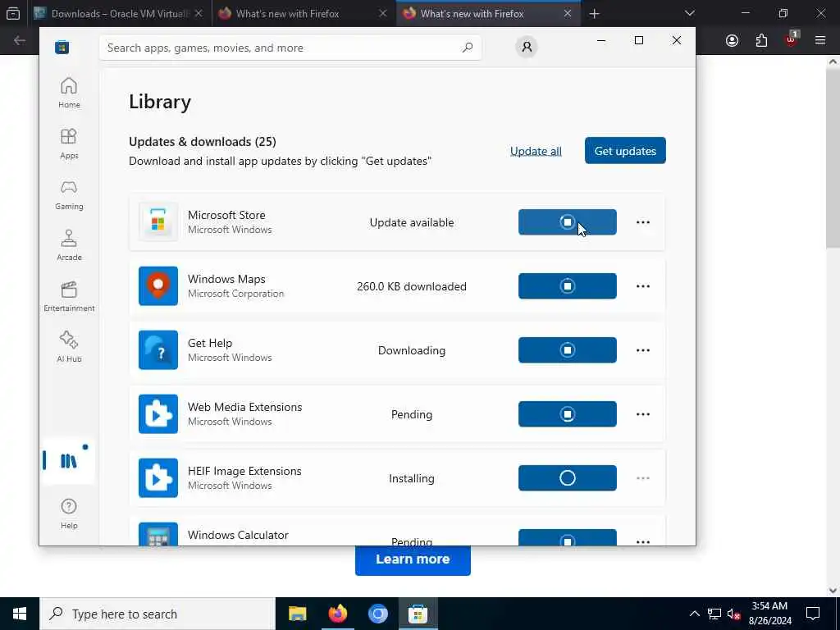Click volume tray icon
The height and width of the screenshot is (630, 840).
coord(733,614)
